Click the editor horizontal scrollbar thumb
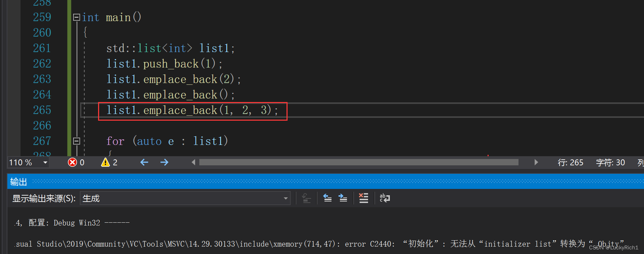The image size is (644, 254). click(x=359, y=162)
